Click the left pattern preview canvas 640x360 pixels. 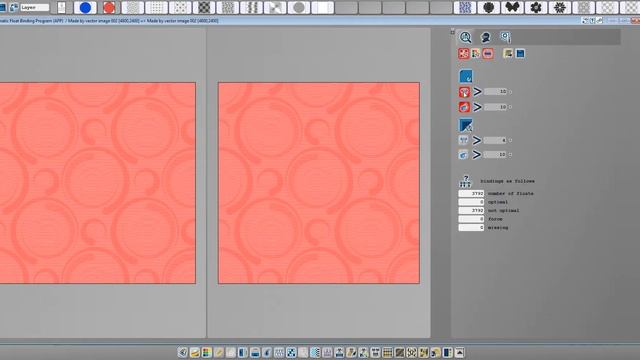(98, 183)
